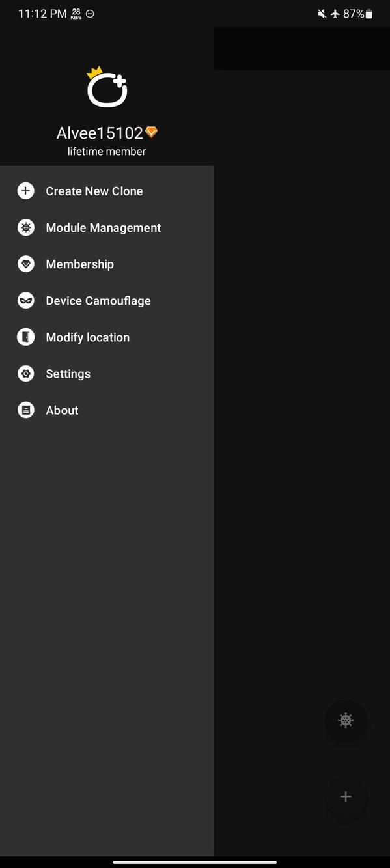The image size is (390, 868).
Task: Open Membership menu item
Action: point(107,264)
